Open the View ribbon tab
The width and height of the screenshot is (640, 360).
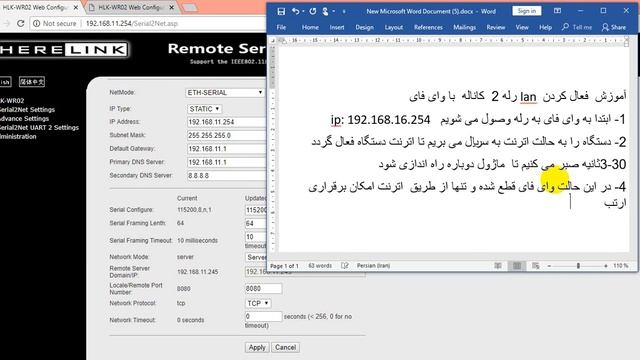(x=522, y=27)
